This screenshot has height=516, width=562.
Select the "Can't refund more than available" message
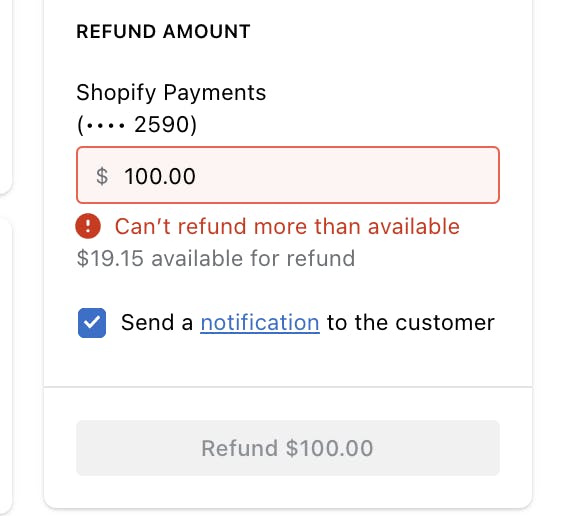287,226
